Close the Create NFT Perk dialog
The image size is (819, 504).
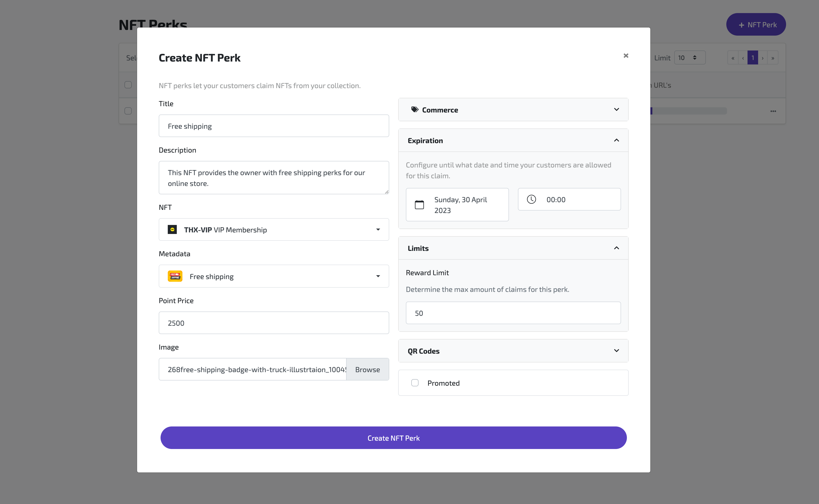[626, 56]
